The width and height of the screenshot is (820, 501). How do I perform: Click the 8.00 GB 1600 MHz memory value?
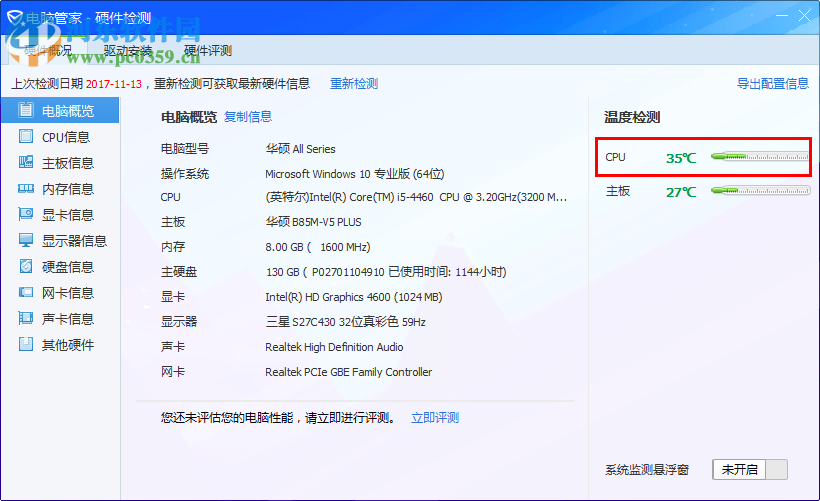(318, 247)
